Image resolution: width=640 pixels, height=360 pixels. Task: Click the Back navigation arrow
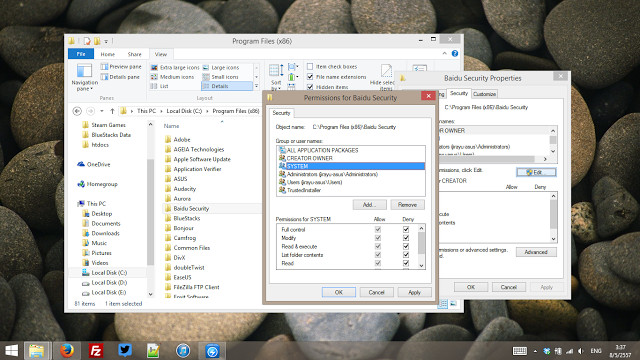coord(77,111)
